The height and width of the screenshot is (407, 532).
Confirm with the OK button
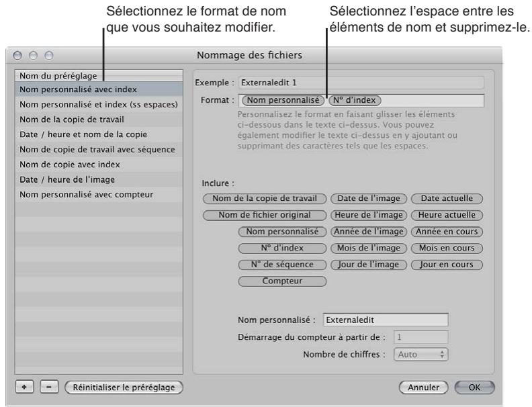point(474,388)
